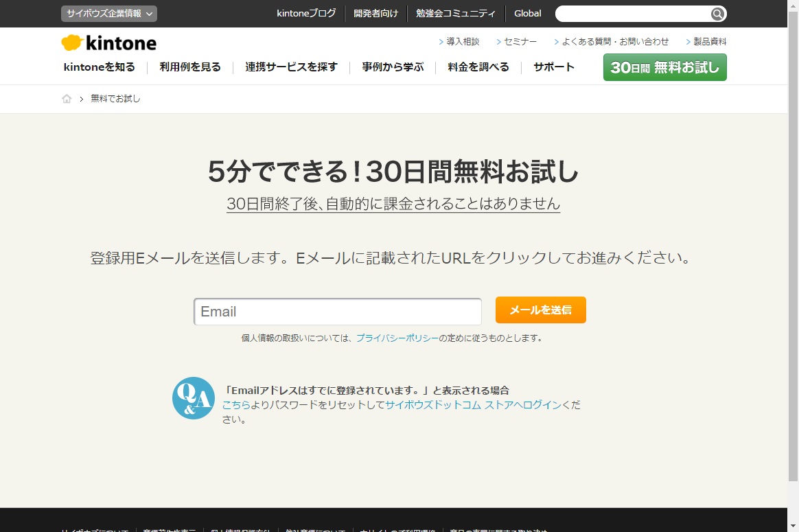This screenshot has height=532, width=799.
Task: Open サポート menu
Action: [554, 67]
